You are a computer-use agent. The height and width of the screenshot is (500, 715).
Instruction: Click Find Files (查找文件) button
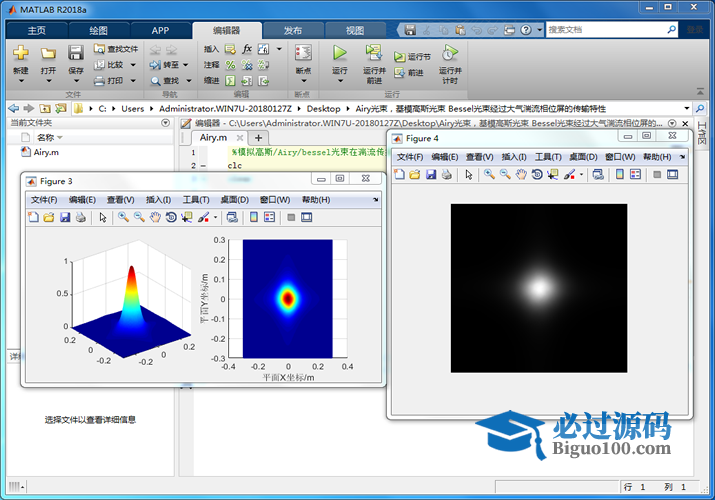tap(116, 49)
